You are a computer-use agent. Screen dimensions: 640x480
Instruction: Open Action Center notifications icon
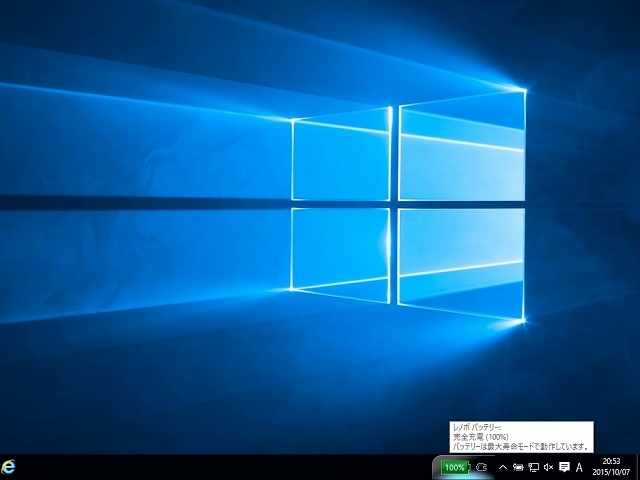pyautogui.click(x=564, y=467)
